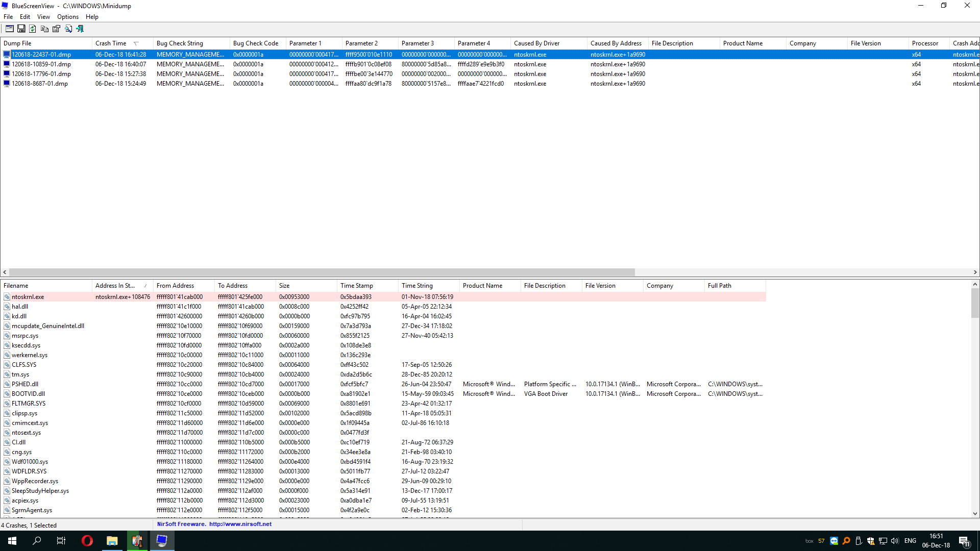The image size is (980, 551).
Task: Sort dumps by Bug Check Code header
Action: (255, 43)
